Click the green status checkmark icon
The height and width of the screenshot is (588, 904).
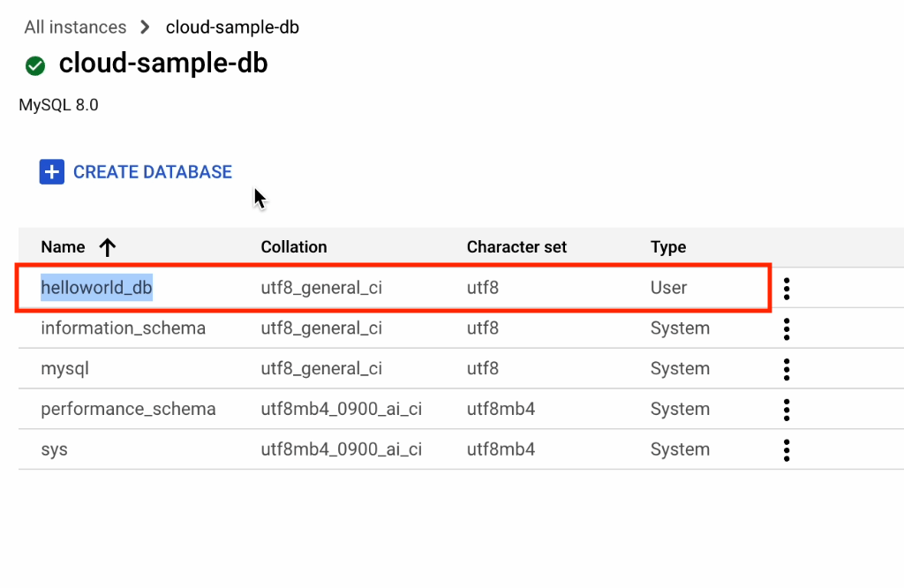35,65
